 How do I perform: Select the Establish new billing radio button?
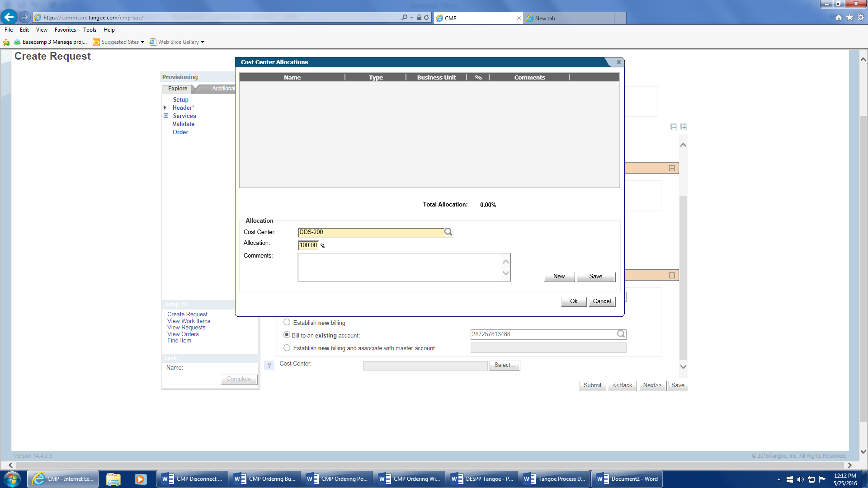point(287,322)
